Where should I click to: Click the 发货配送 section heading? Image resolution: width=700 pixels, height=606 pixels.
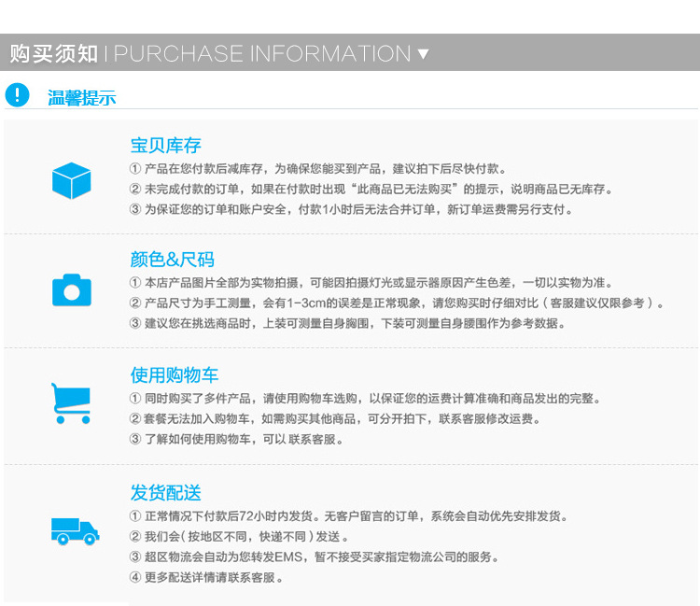coord(165,492)
